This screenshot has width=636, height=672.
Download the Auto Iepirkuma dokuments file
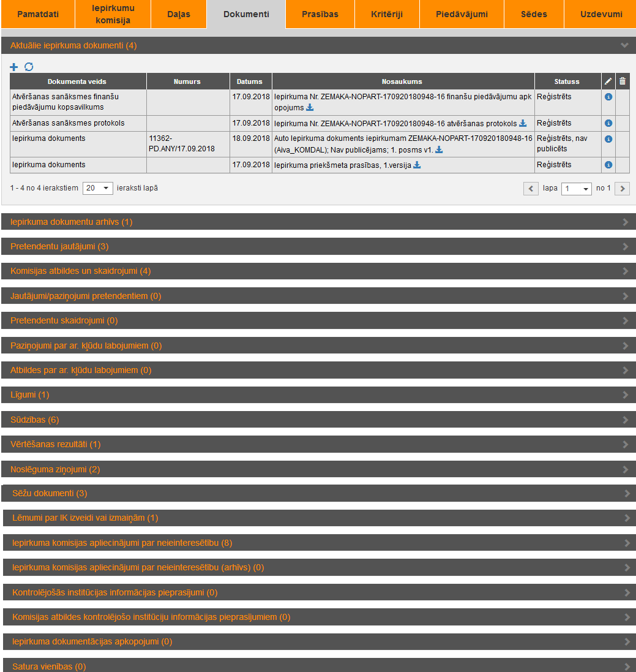[439, 149]
